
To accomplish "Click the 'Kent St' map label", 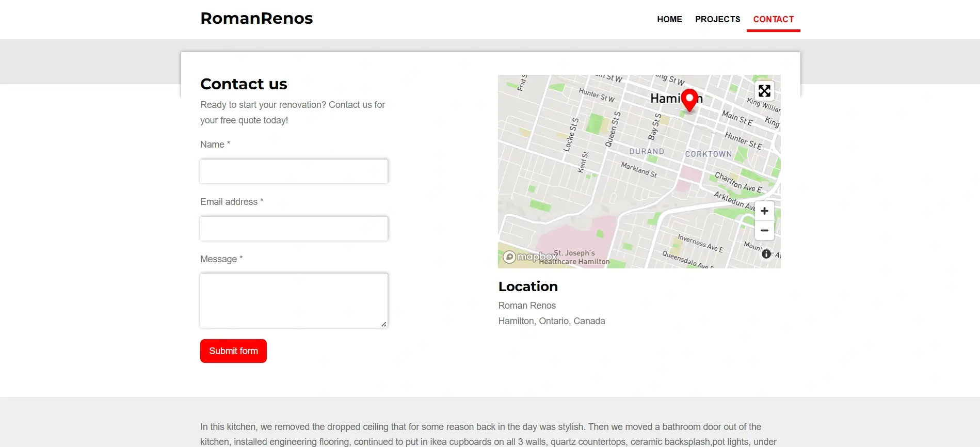I will coord(583,162).
